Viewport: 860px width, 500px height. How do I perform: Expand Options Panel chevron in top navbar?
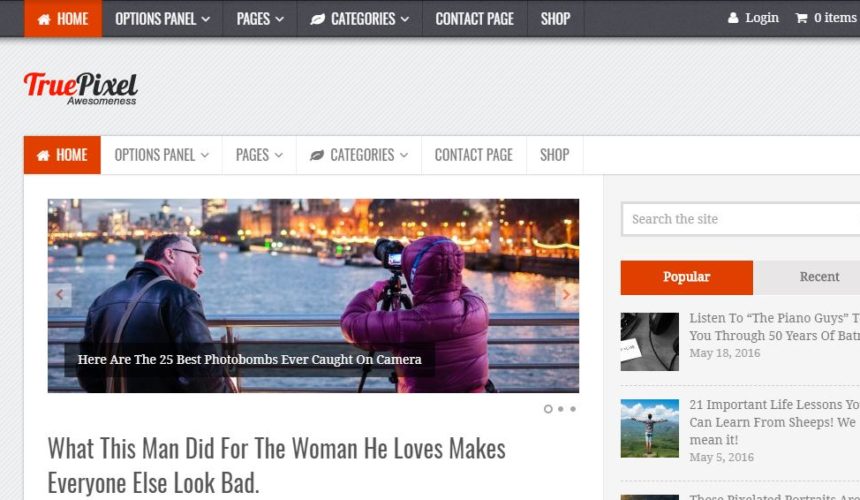pos(206,19)
